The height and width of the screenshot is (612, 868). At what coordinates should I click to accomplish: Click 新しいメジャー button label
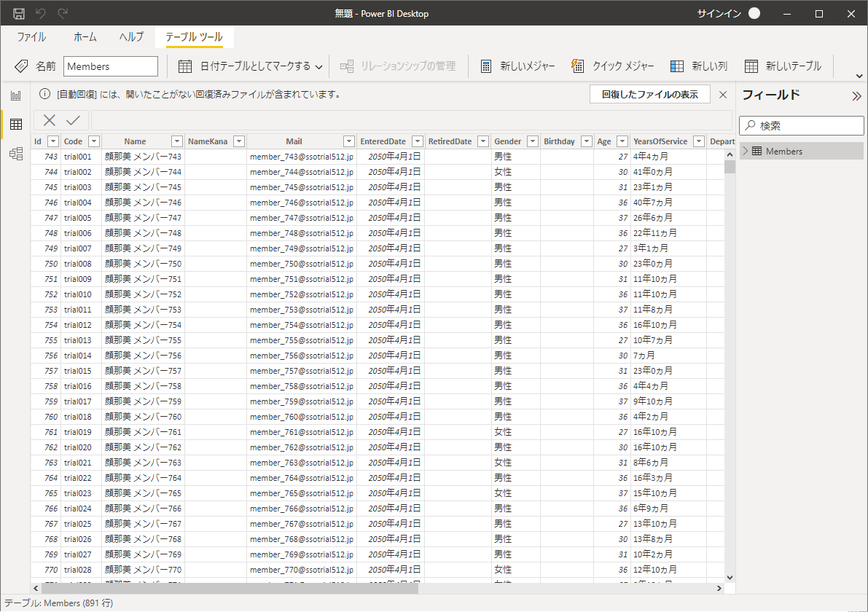click(x=527, y=66)
